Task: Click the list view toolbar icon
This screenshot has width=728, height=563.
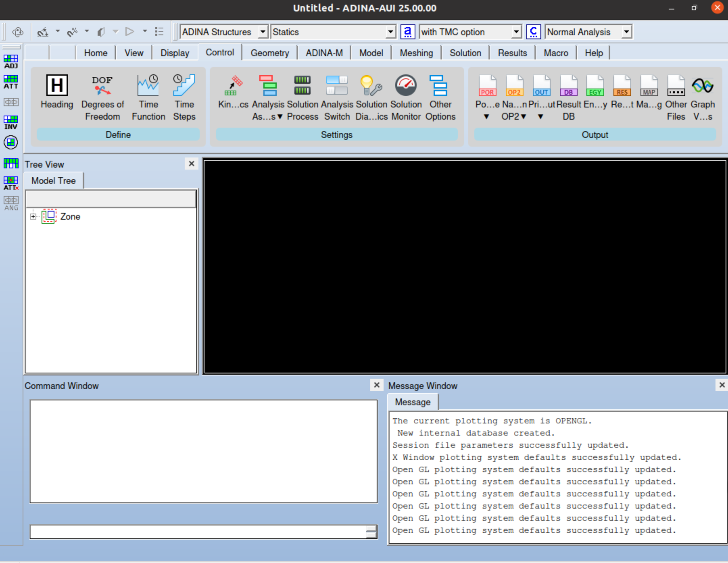Action: tap(159, 32)
